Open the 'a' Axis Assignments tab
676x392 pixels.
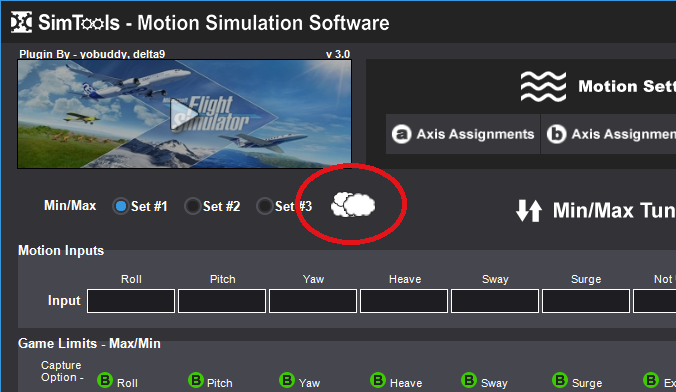tap(463, 134)
